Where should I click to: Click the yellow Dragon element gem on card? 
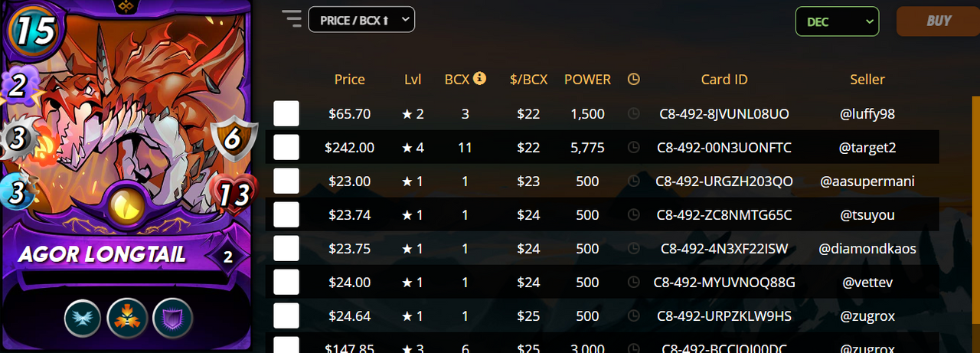coord(126,204)
